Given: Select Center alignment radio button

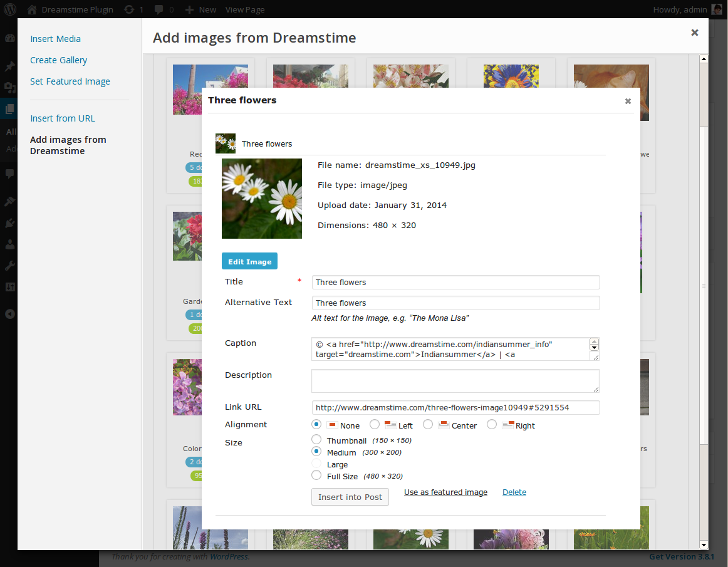Looking at the screenshot, I should [428, 425].
